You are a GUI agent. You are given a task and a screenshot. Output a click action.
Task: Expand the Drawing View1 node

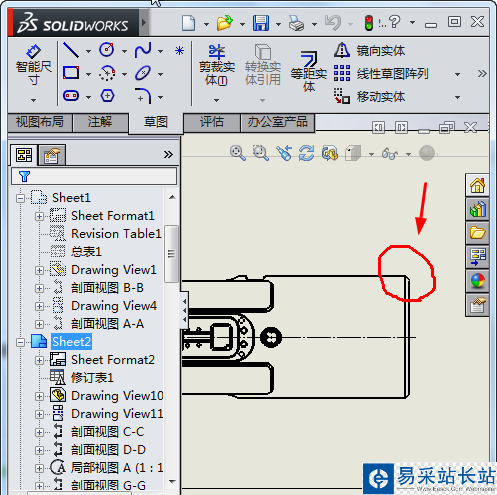[39, 270]
